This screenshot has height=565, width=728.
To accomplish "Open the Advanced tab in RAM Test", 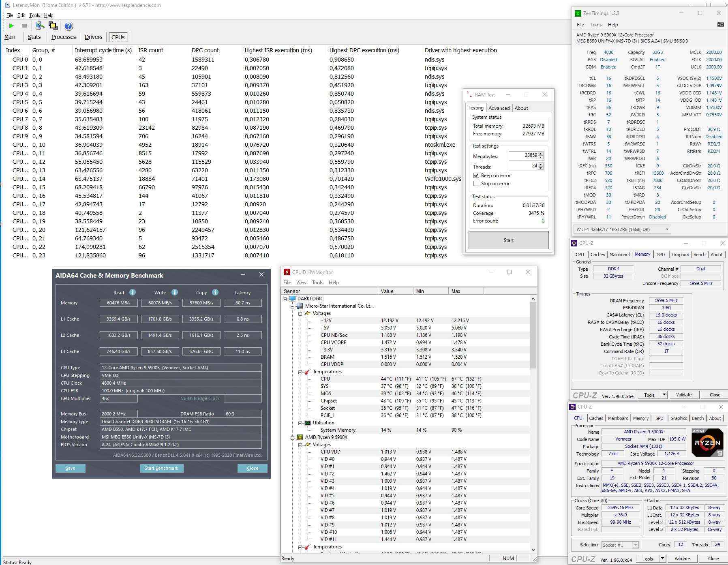I will pyautogui.click(x=499, y=108).
